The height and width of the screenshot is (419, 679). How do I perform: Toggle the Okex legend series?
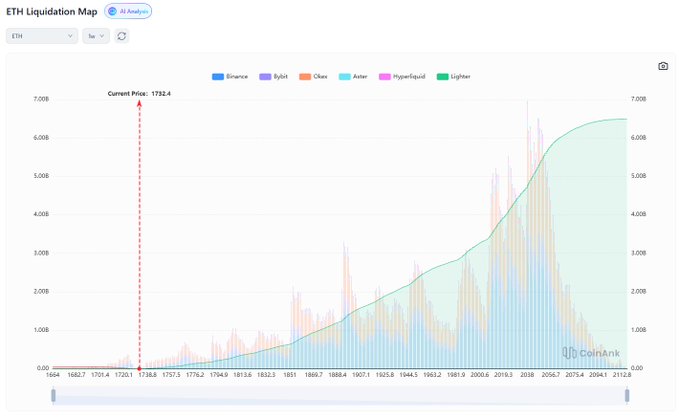coord(313,77)
